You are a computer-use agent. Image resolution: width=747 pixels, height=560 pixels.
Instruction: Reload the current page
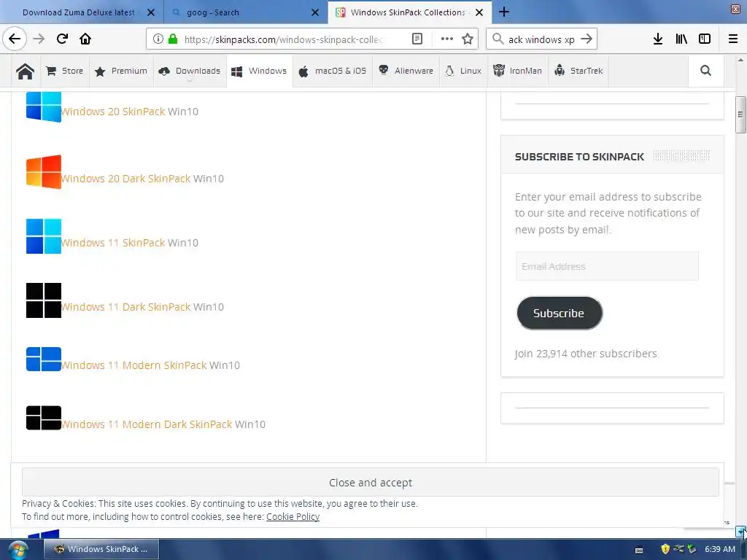(62, 39)
